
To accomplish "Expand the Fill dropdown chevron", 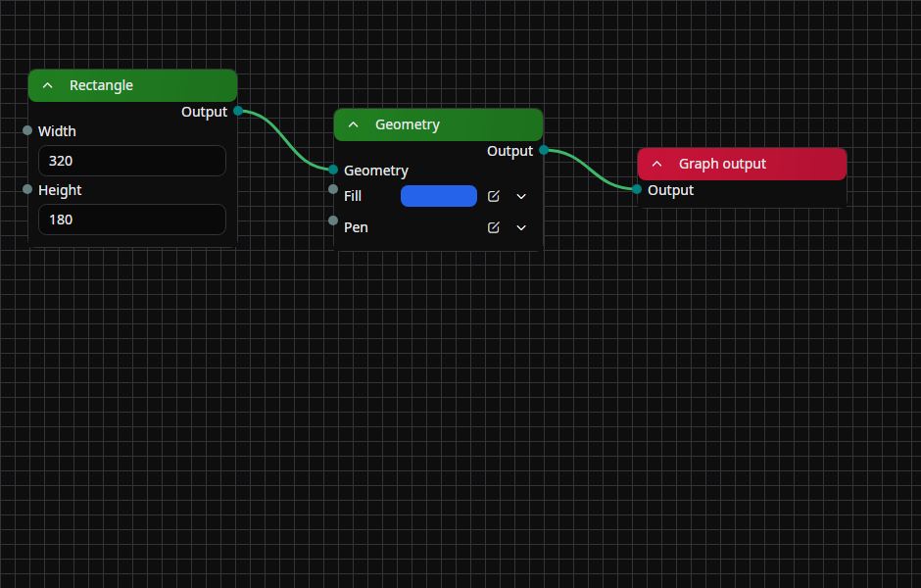I will click(x=521, y=196).
